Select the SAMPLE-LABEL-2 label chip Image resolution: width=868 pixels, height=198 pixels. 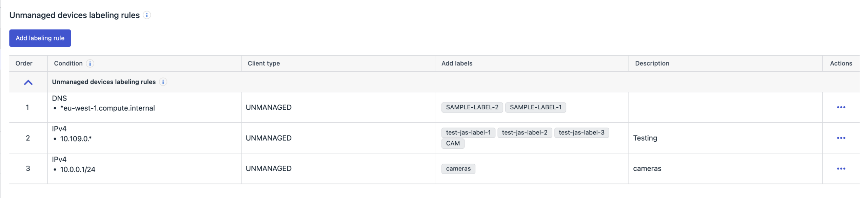point(472,107)
